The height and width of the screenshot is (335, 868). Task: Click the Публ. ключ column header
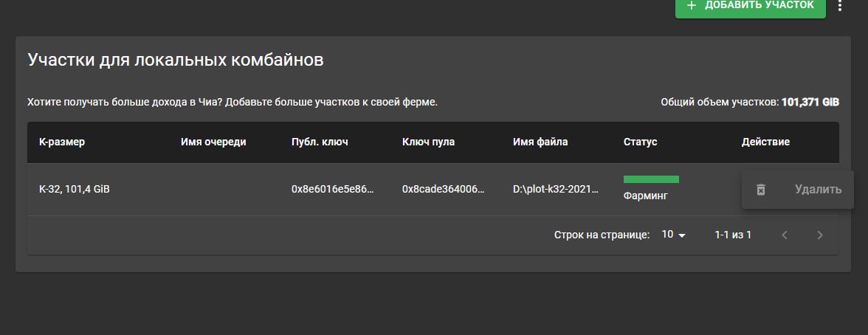tap(320, 142)
